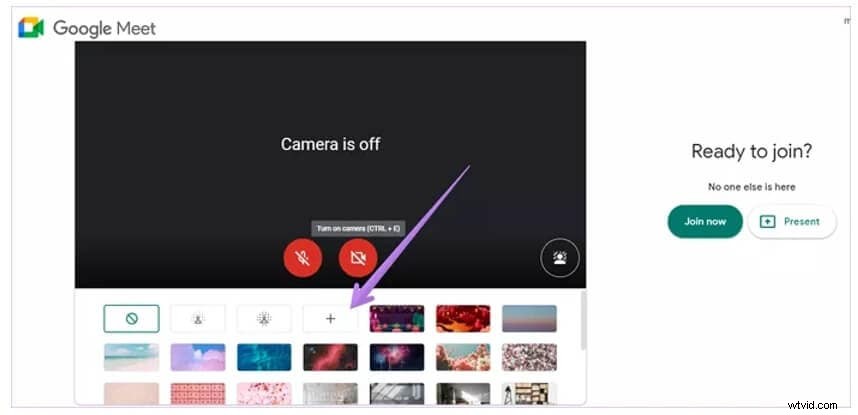Select the purple clouds background thumbnail

pyautogui.click(x=198, y=358)
